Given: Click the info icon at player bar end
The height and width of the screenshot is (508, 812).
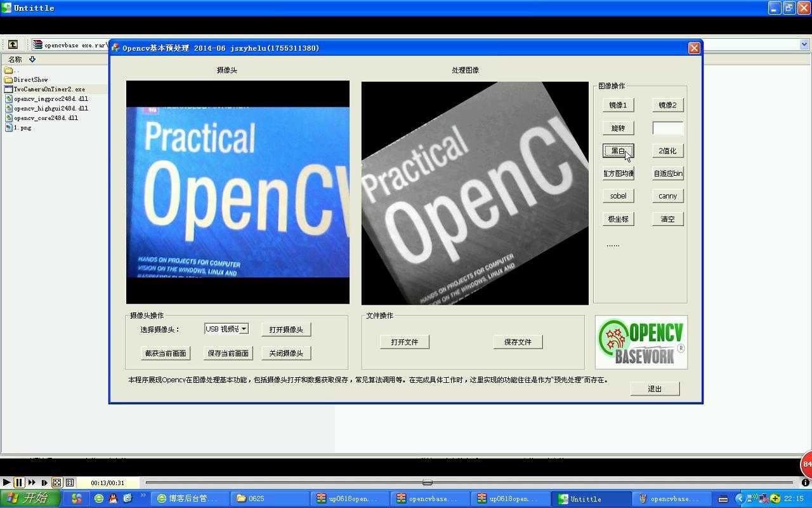Looking at the screenshot, I should [806, 483].
